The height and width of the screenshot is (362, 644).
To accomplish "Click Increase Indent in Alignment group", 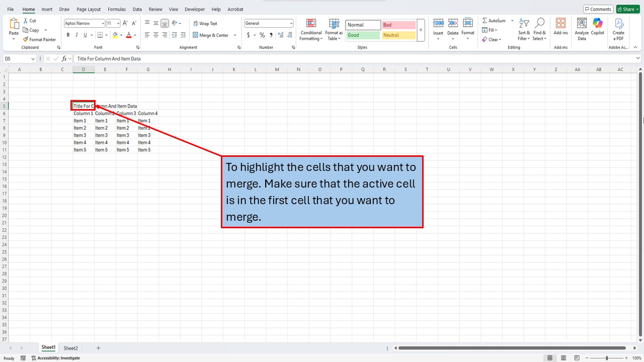I will 182,35.
